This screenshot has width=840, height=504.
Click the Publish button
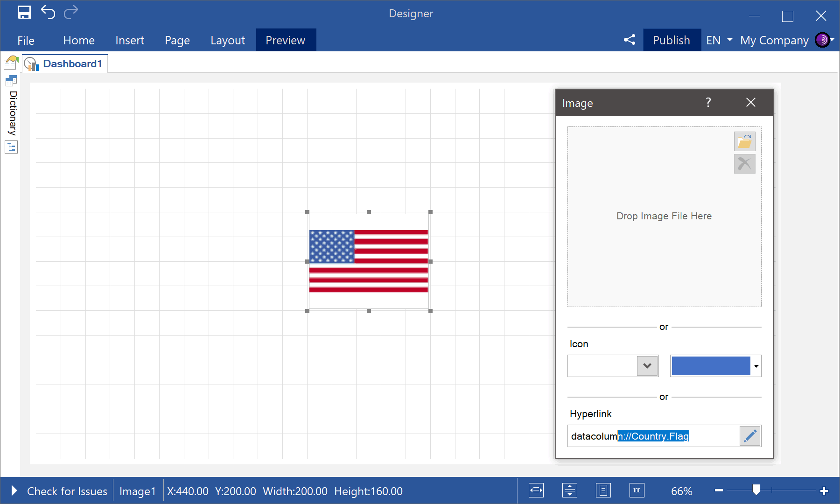click(672, 40)
